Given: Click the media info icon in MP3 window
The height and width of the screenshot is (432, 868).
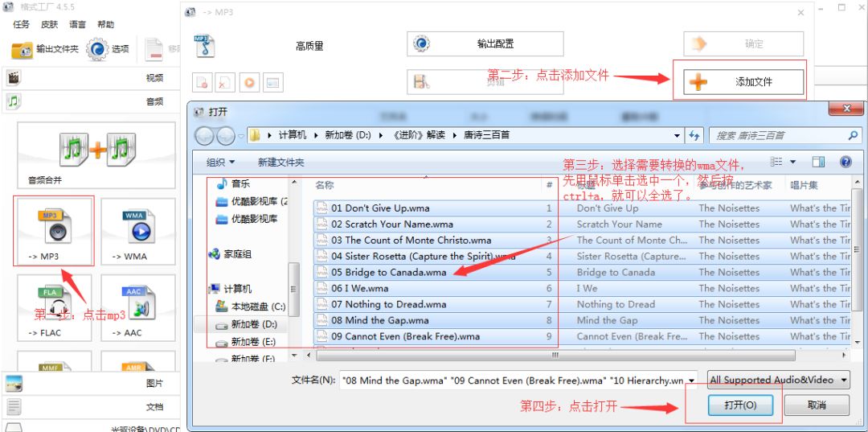Looking at the screenshot, I should 273,83.
